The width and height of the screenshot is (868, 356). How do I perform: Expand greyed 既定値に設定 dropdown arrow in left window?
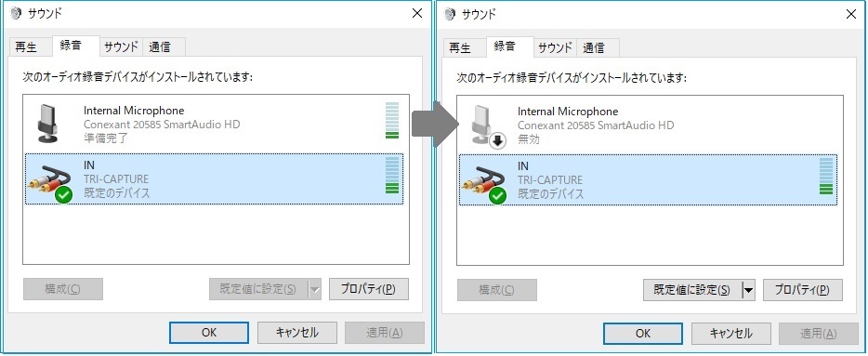314,289
